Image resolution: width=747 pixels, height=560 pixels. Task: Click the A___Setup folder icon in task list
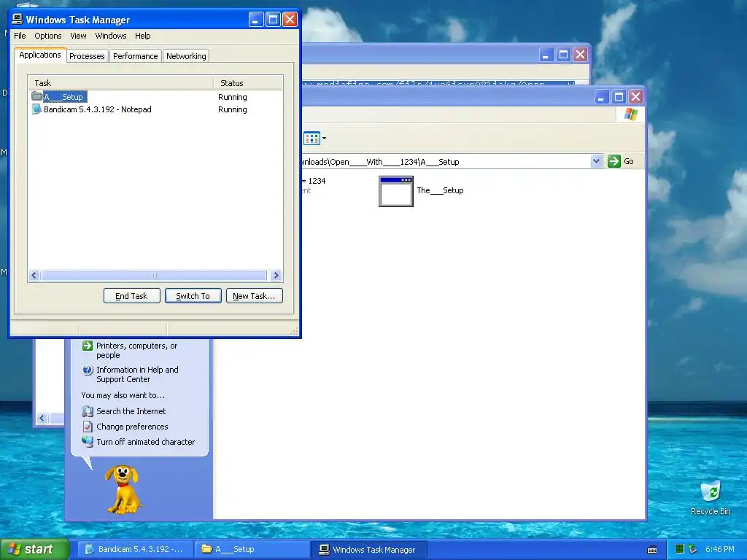click(36, 96)
